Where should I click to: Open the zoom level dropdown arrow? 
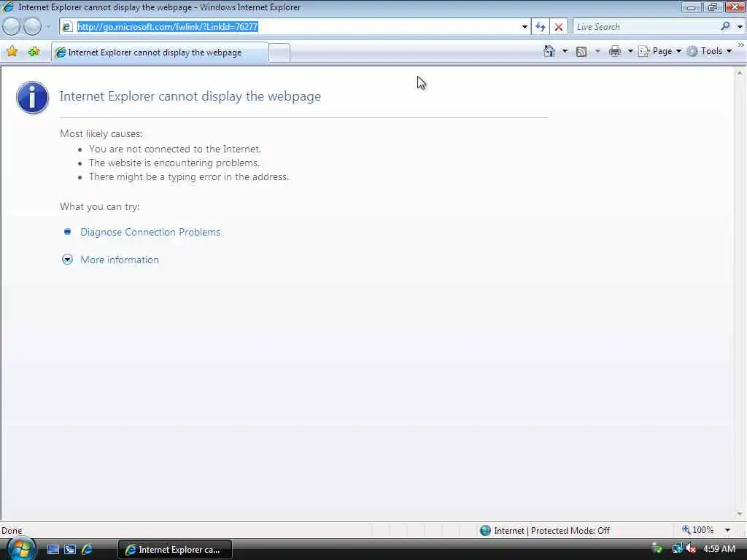click(727, 530)
